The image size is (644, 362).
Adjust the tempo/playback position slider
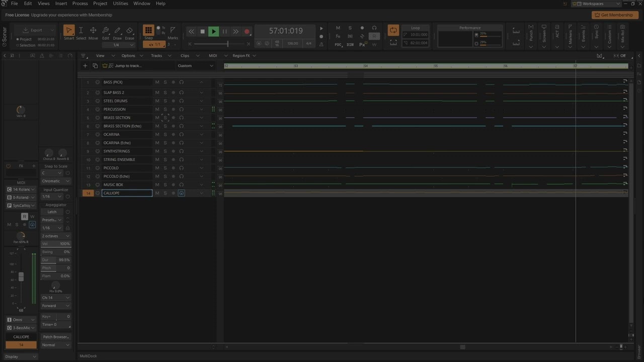[x=227, y=44]
